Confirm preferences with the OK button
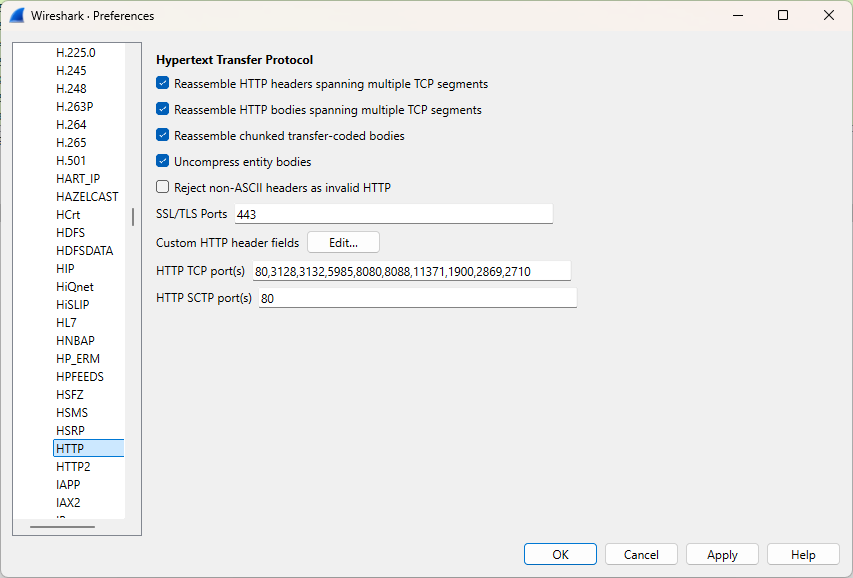Image resolution: width=853 pixels, height=578 pixels. [560, 555]
